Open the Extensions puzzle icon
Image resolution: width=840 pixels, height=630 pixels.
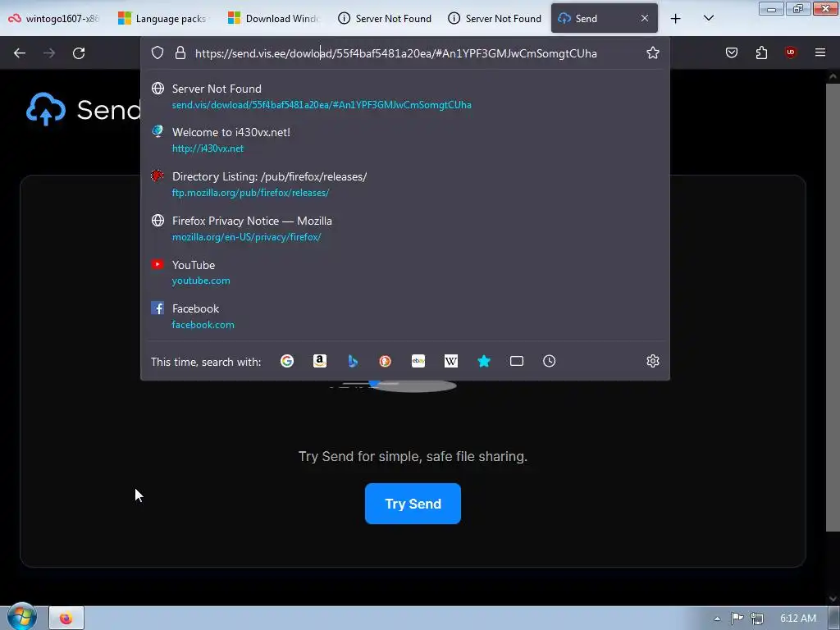coord(761,52)
